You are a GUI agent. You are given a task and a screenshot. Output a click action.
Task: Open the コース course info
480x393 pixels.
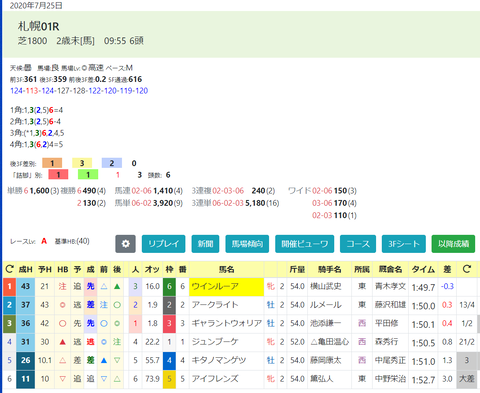(358, 244)
